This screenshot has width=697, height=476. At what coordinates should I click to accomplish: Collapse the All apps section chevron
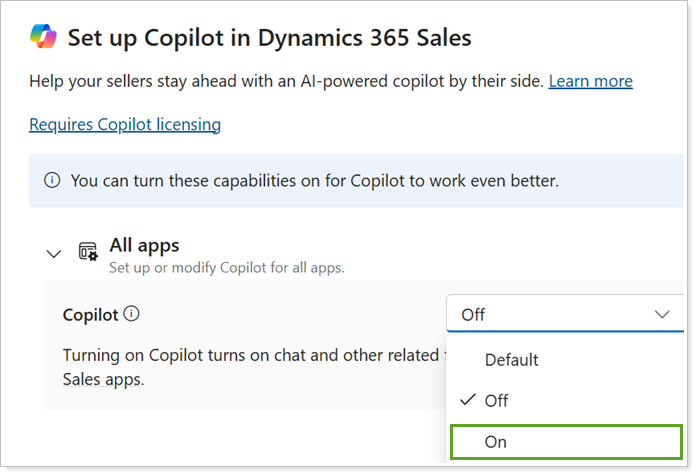(54, 254)
